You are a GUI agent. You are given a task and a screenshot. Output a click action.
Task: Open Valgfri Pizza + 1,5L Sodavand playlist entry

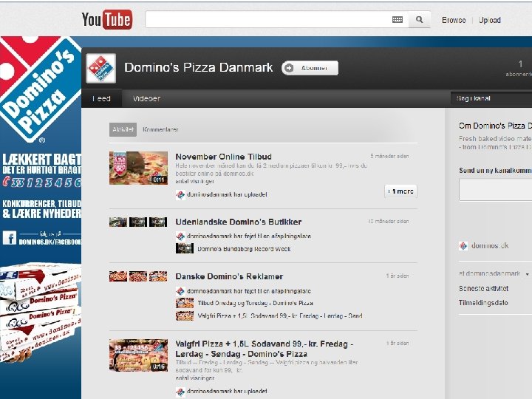tap(280, 316)
